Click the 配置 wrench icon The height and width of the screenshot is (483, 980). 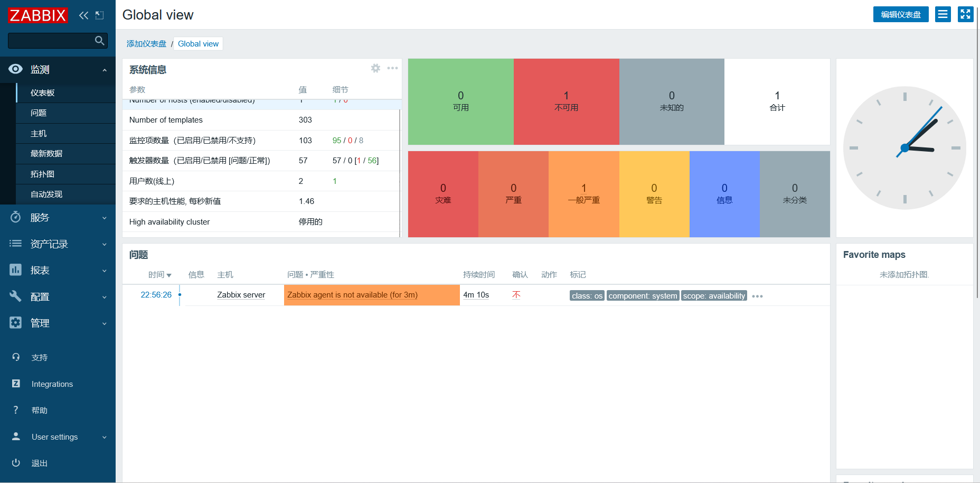[x=16, y=296]
